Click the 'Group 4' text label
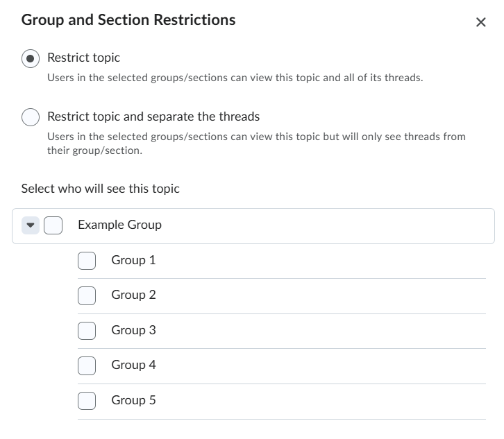Screen dimensions: 504x439 (x=133, y=365)
